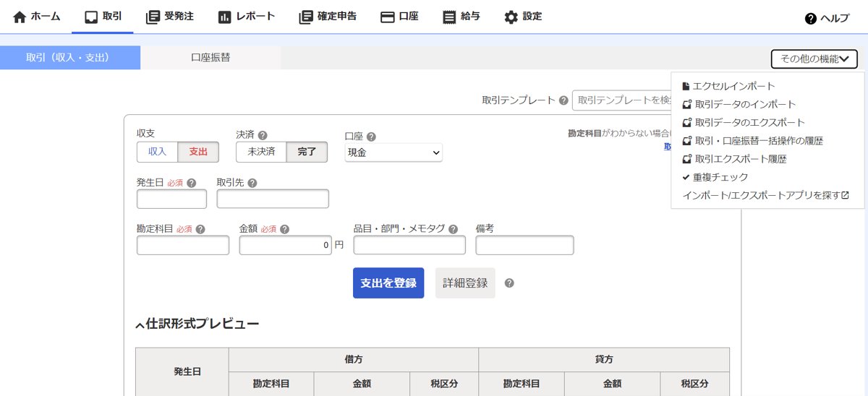Image resolution: width=868 pixels, height=396 pixels.
Task: Click the 支出を登録 button
Action: [388, 283]
